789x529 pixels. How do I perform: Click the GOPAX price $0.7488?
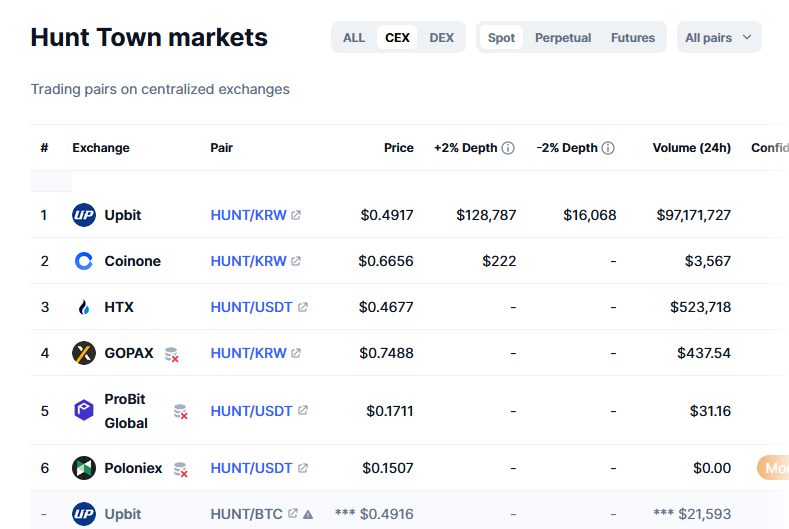[x=386, y=353]
